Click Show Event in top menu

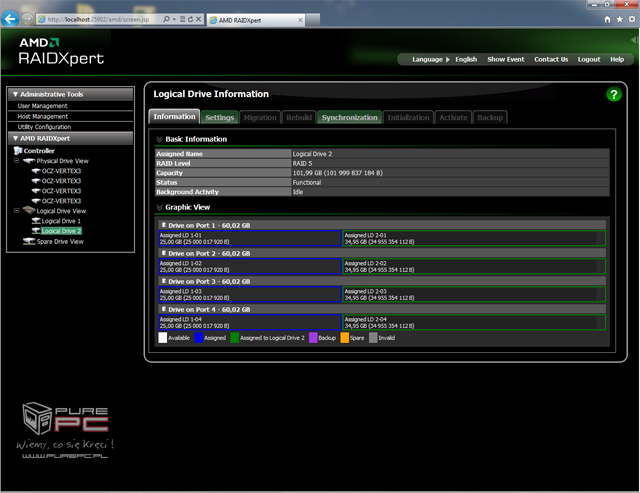coord(505,60)
